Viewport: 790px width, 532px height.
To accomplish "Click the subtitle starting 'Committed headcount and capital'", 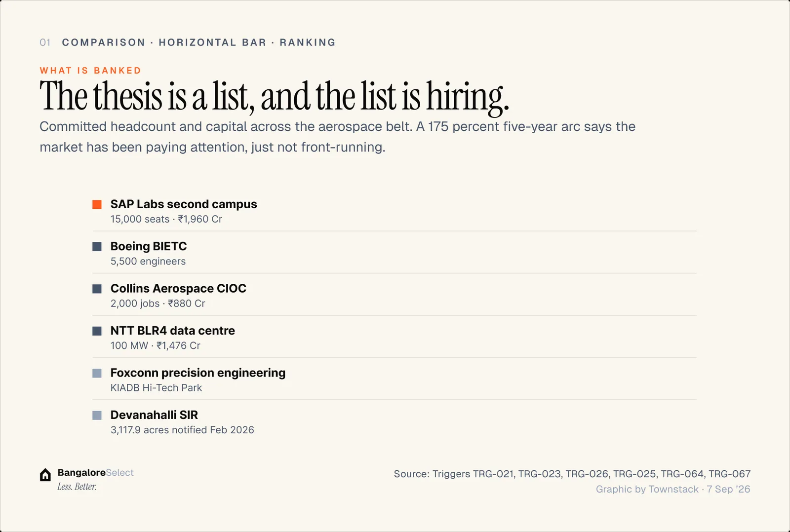I will point(337,137).
